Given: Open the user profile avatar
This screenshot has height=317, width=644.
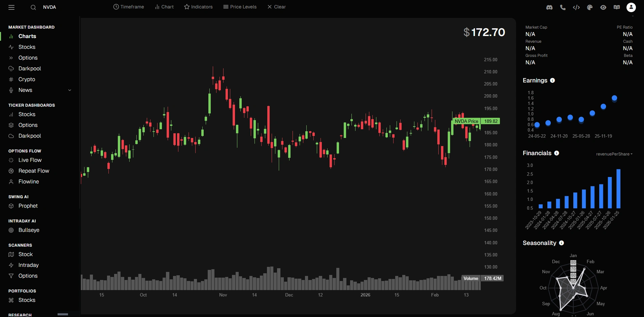Looking at the screenshot, I should pos(631,7).
